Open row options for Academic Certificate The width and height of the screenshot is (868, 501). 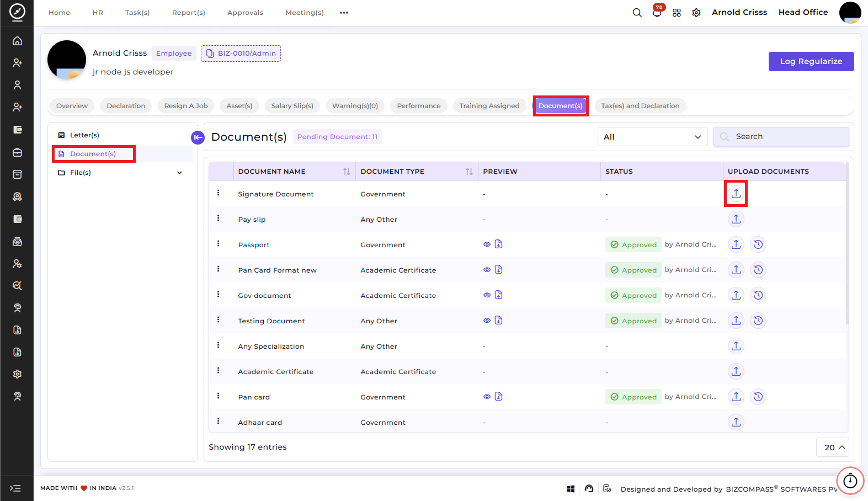coord(219,370)
